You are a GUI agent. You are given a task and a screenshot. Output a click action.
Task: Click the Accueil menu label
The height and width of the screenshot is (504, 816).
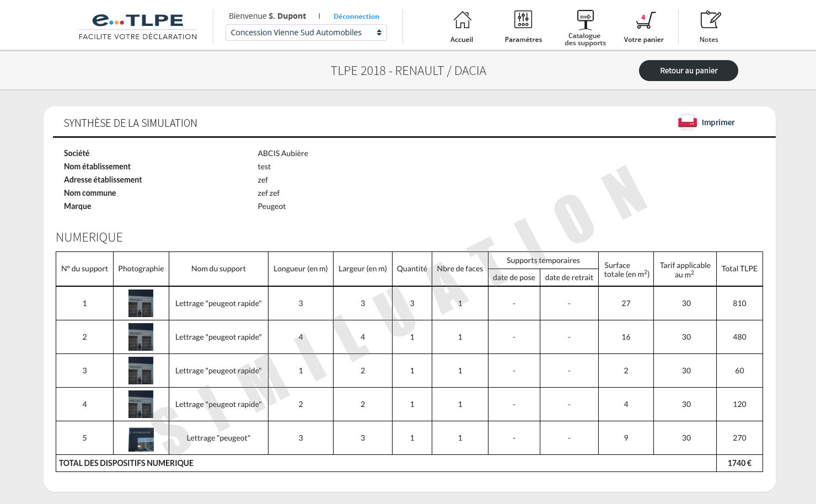tap(461, 40)
